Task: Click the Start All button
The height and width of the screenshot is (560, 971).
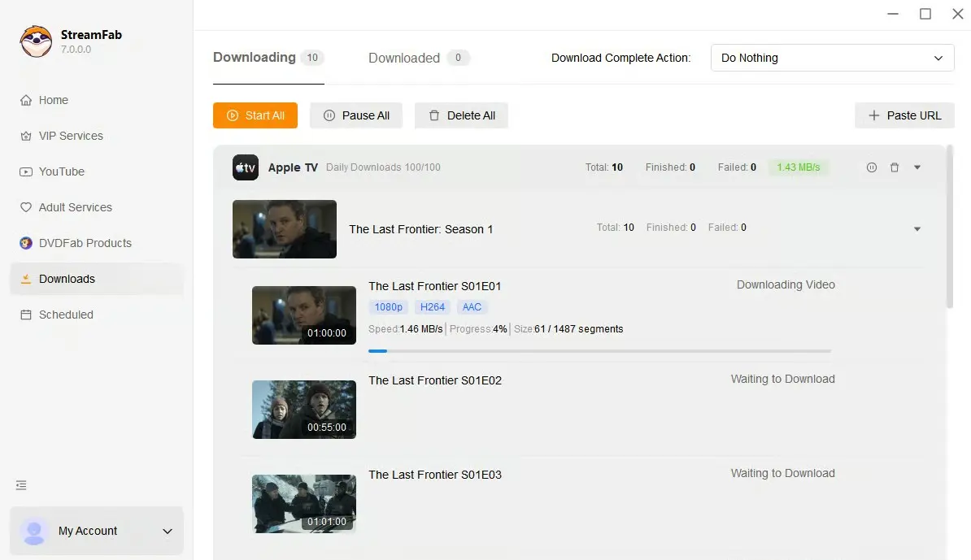Action: (255, 115)
